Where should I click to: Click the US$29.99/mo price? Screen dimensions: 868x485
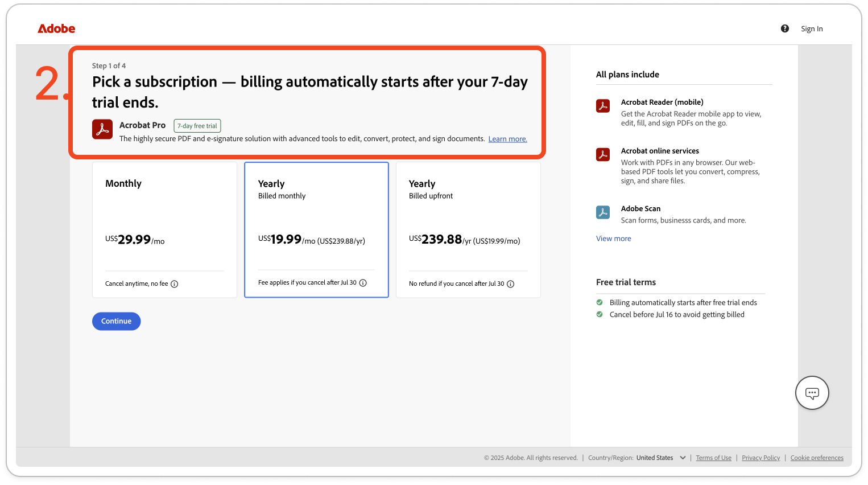(x=135, y=240)
